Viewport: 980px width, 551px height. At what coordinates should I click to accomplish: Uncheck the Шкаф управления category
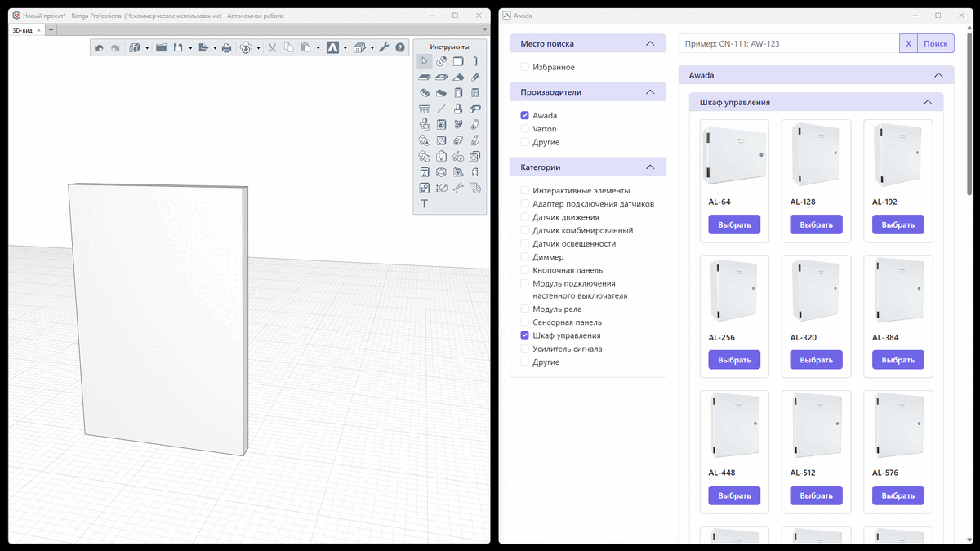coord(525,335)
